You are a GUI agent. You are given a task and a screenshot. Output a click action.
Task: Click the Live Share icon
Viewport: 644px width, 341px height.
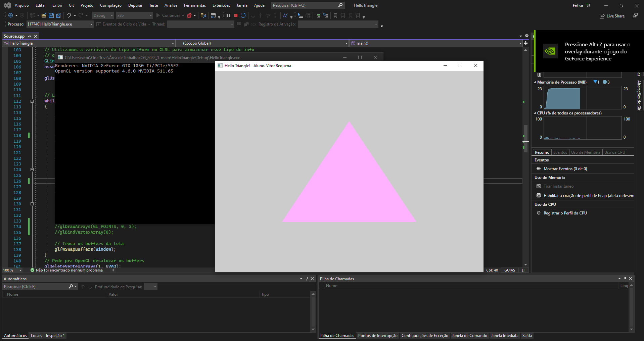point(602,16)
